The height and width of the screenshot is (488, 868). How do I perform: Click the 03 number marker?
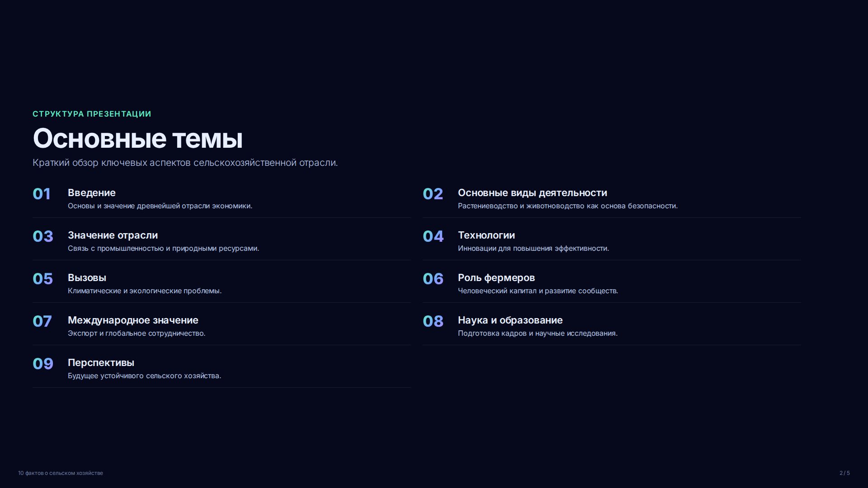click(x=43, y=236)
